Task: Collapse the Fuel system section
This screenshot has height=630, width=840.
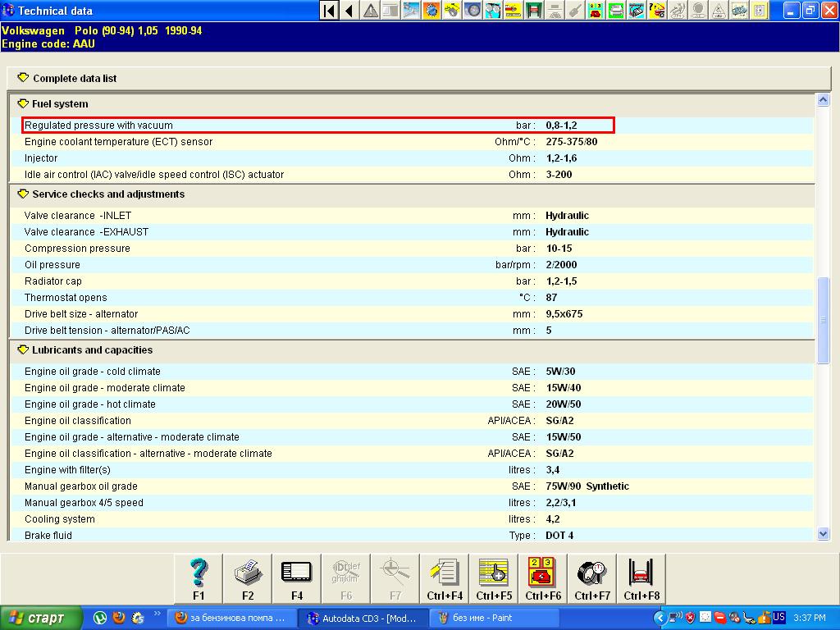Action: pyautogui.click(x=23, y=104)
